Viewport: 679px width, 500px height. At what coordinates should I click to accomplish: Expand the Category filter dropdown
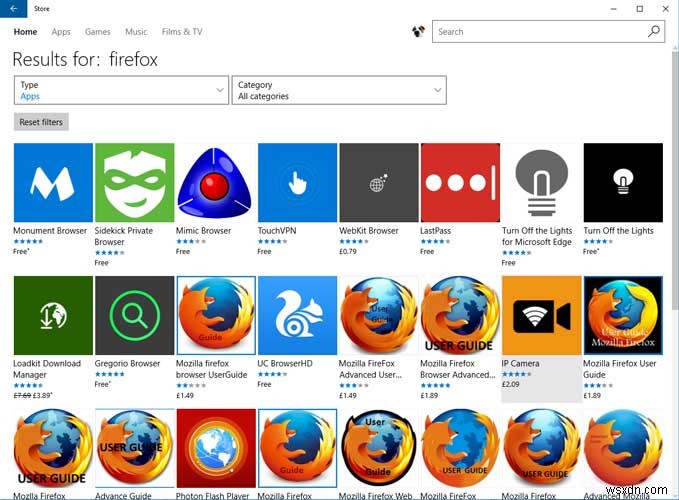[x=339, y=90]
